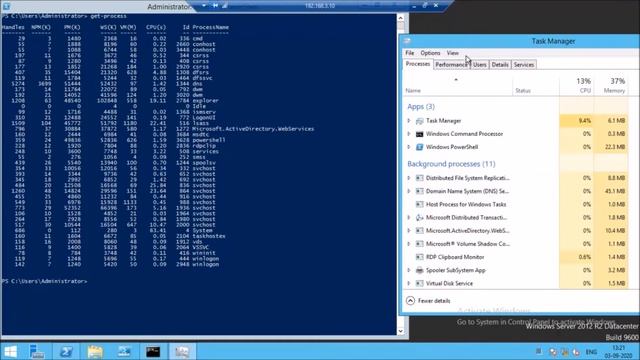Click the pin icon on RDP connection bar
Image resolution: width=640 pixels, height=360 pixels.
(215, 5)
